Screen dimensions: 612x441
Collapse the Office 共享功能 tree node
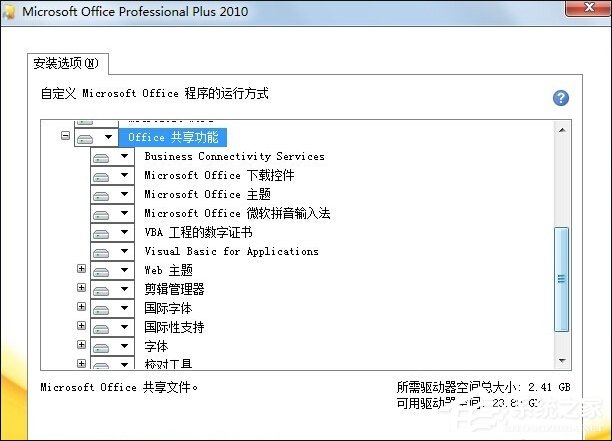[66, 136]
